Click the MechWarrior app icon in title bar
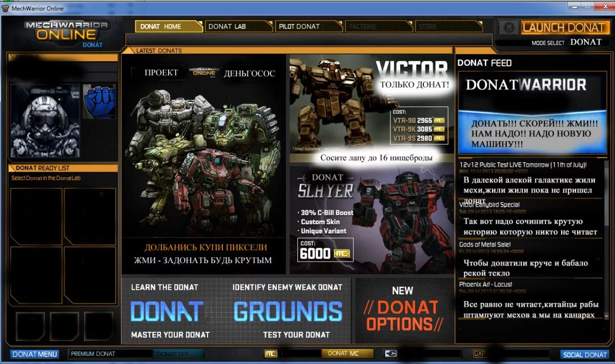The image size is (615, 364). coord(6,8)
